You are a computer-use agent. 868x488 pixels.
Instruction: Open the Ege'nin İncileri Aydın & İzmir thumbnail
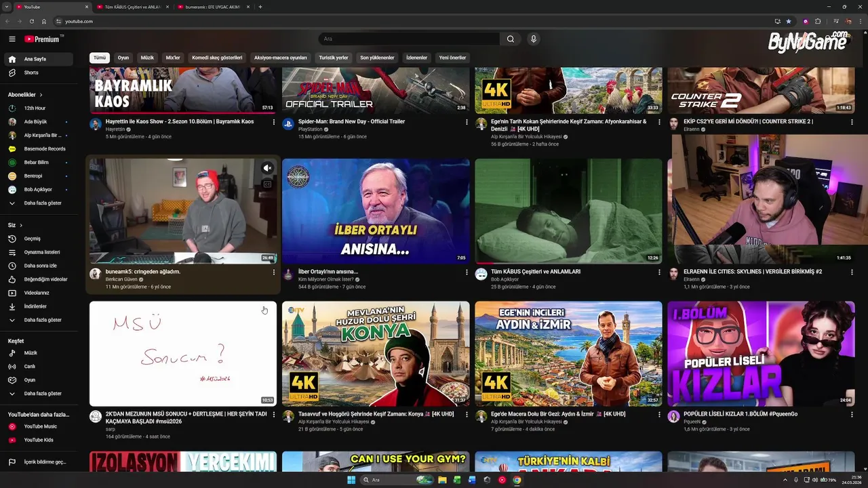[x=568, y=354]
